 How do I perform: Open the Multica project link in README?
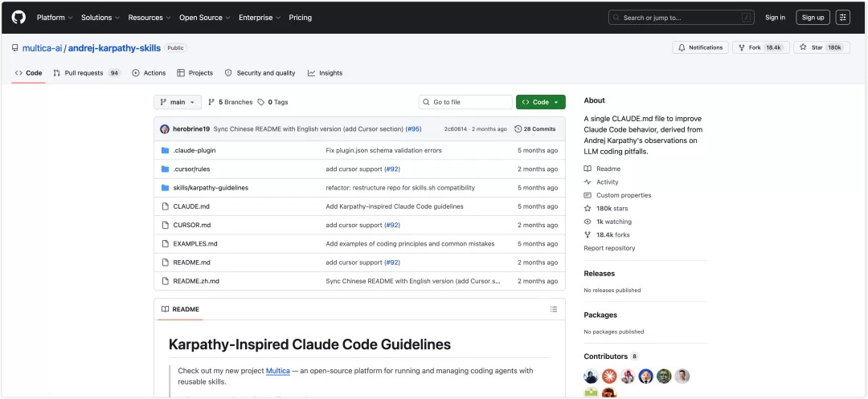(278, 371)
